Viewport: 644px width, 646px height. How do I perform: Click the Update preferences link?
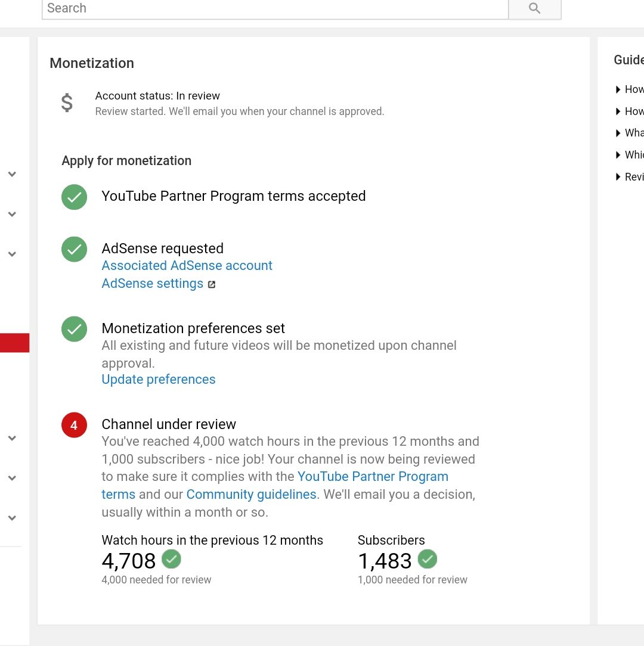pyautogui.click(x=159, y=379)
